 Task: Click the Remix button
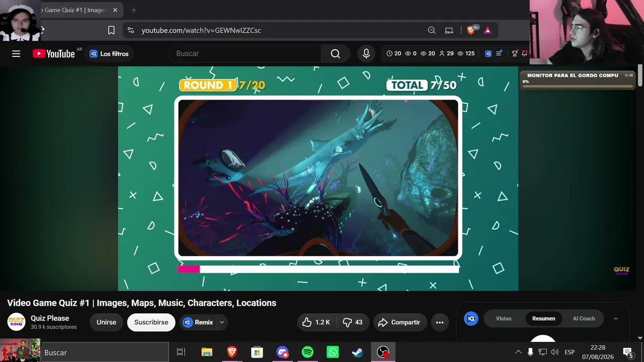(198, 322)
